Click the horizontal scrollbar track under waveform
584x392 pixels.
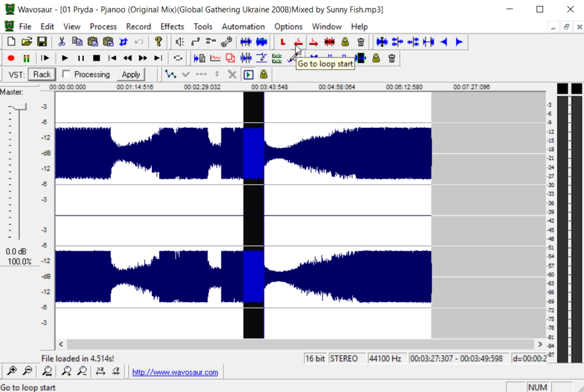(x=301, y=344)
